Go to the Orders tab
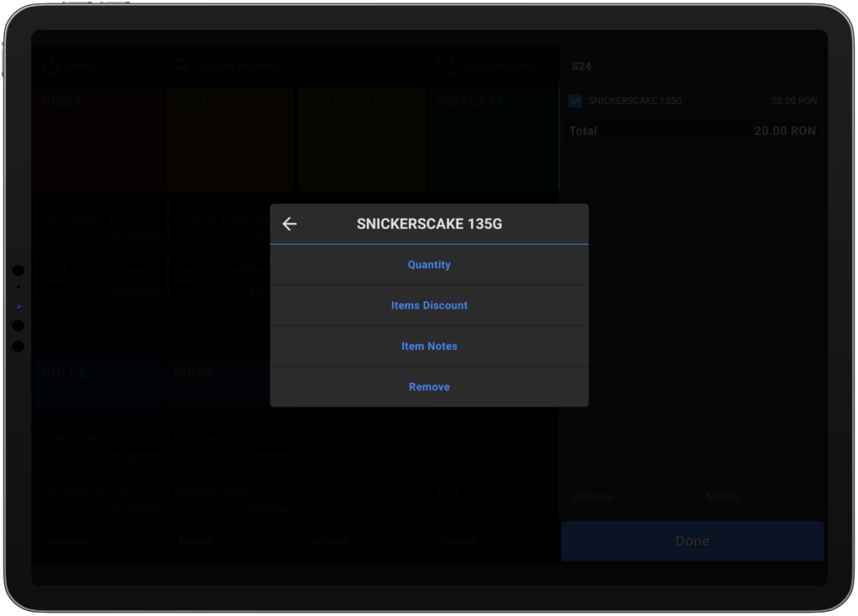This screenshot has width=858, height=616. pyautogui.click(x=458, y=541)
